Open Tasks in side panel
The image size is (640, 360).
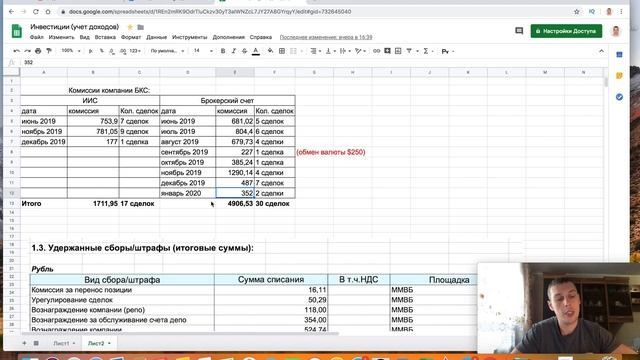(619, 97)
